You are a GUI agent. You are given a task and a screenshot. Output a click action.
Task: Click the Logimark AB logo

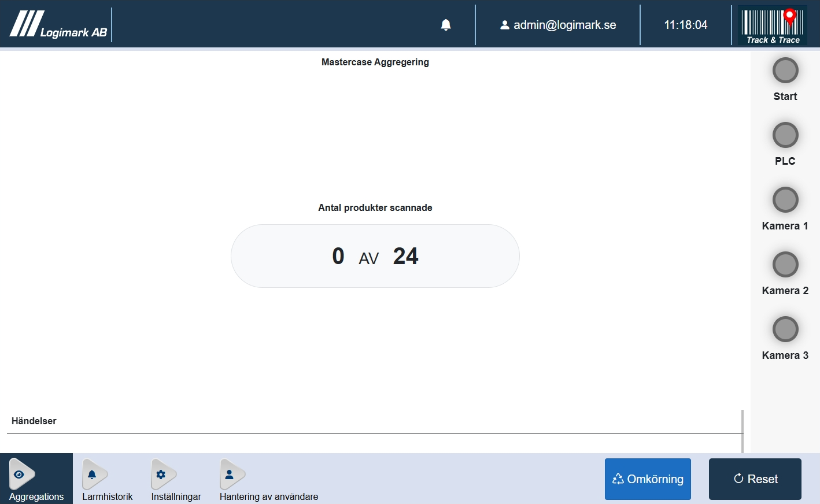point(58,25)
